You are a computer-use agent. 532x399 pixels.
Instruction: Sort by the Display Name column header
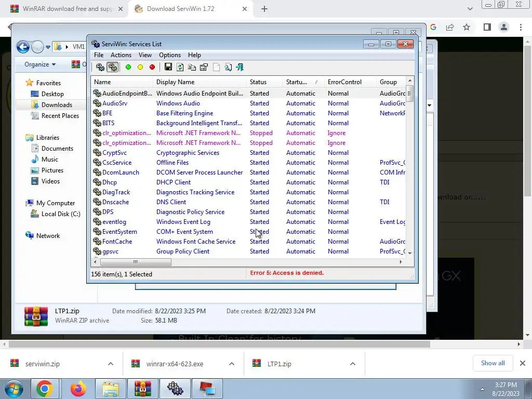[x=200, y=82]
